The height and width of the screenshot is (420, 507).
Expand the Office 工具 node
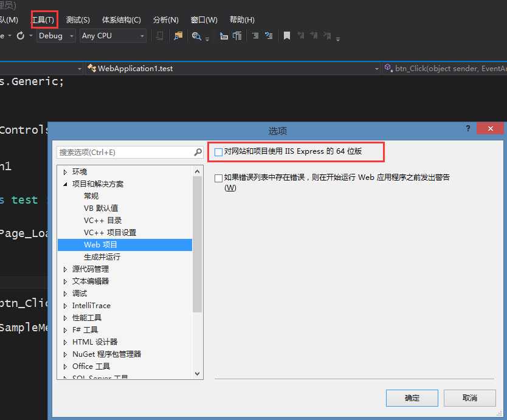pyautogui.click(x=65, y=367)
